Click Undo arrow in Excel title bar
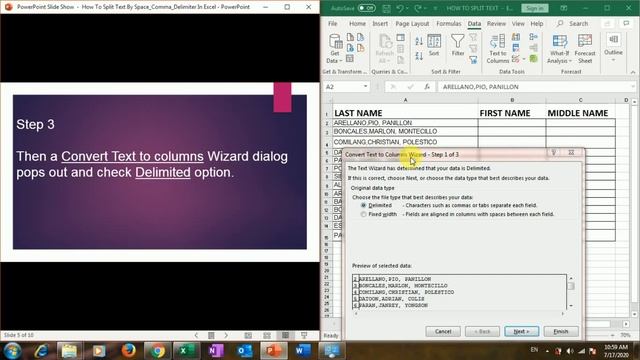Screen dimensions: 640x360 pos(399,8)
